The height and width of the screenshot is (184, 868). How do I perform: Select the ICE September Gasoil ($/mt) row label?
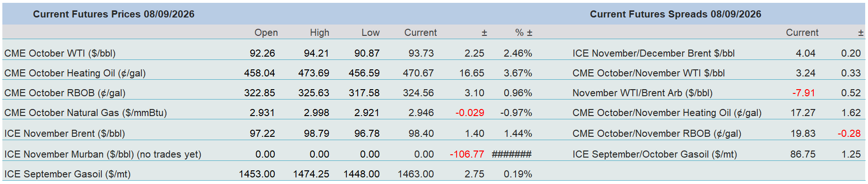67,174
